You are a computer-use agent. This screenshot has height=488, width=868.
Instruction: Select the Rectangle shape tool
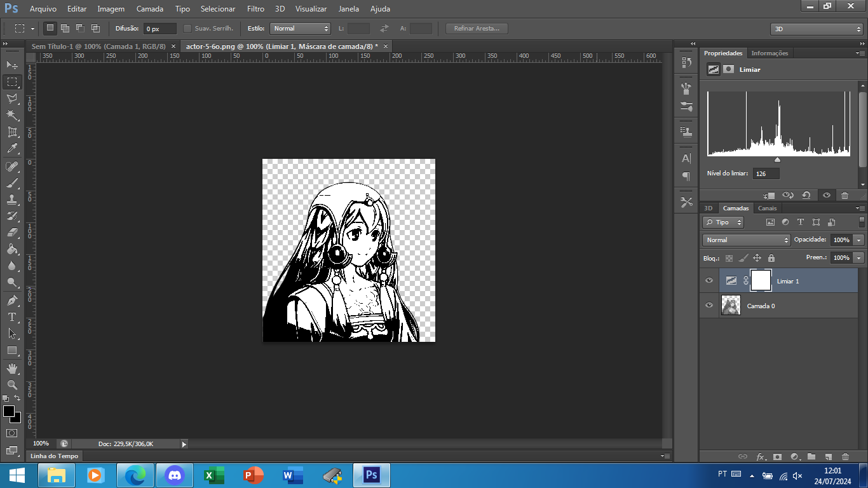tap(12, 350)
